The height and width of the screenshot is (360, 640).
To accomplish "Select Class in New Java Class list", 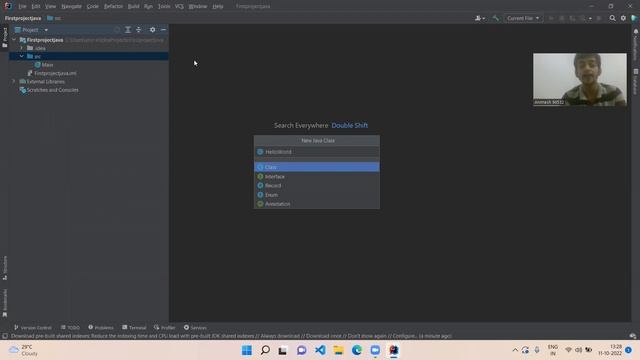I will (x=317, y=167).
